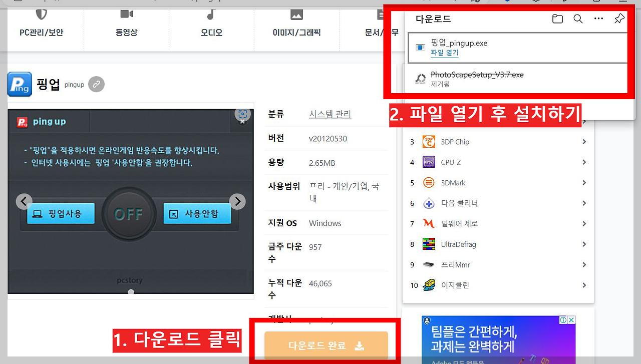Click the shield icon above PC관리/보안
Viewport: 641px width, 364px height.
coord(42,14)
